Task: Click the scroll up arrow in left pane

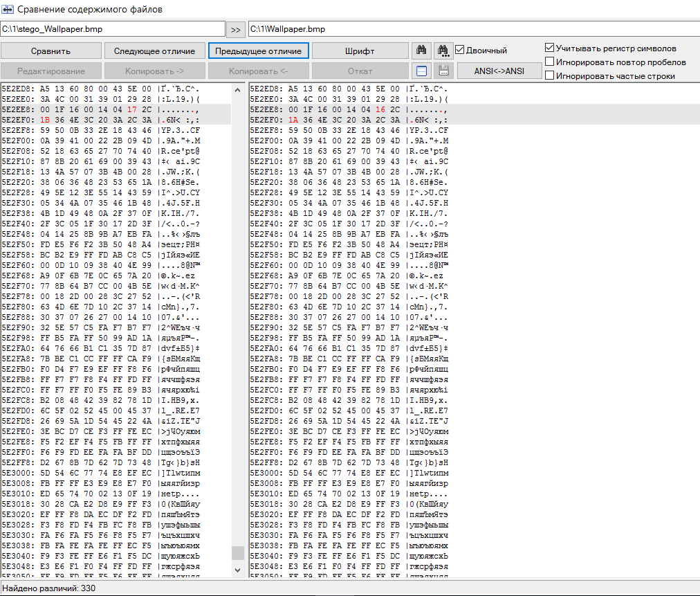Action: (x=237, y=90)
